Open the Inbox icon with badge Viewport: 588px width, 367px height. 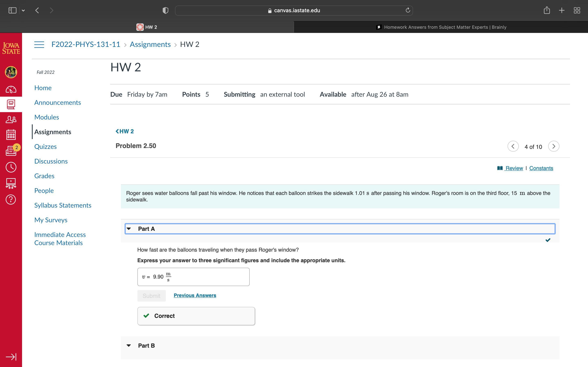click(11, 151)
